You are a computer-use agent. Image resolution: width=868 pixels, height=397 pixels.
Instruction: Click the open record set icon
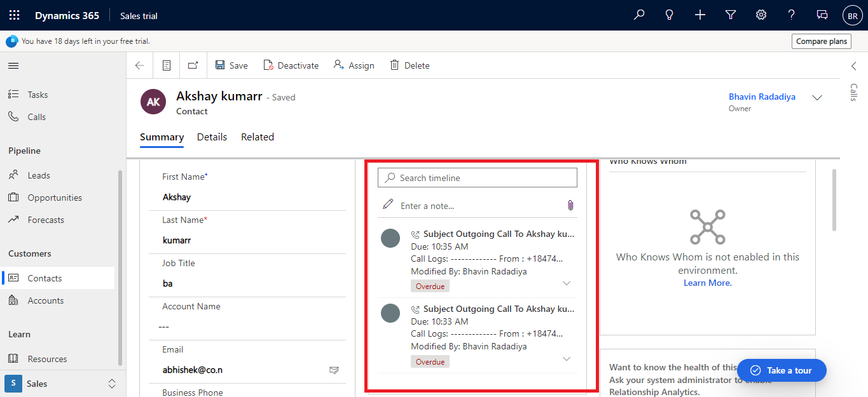tap(167, 65)
